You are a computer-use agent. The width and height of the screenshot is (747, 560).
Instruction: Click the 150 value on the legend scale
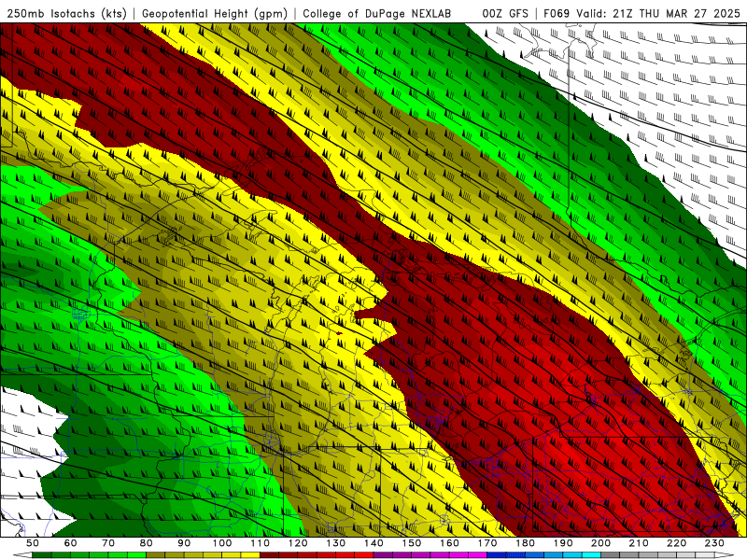click(x=412, y=543)
